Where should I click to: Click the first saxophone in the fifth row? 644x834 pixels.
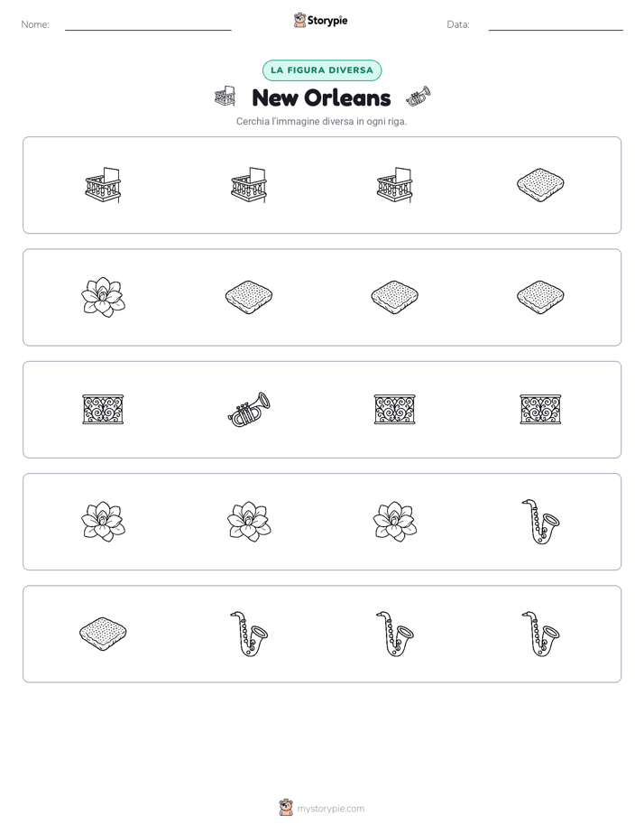[x=249, y=634]
